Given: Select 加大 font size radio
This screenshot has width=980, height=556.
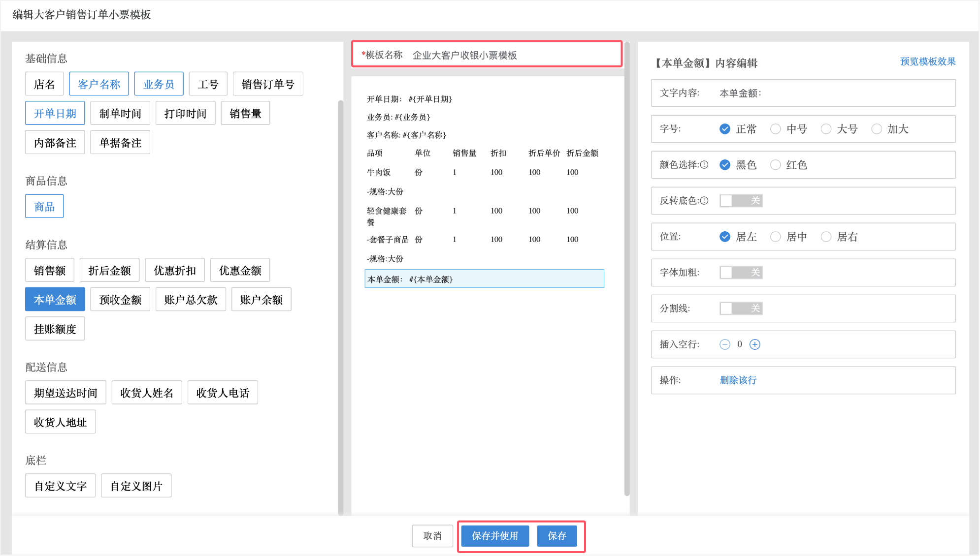Looking at the screenshot, I should (x=877, y=129).
